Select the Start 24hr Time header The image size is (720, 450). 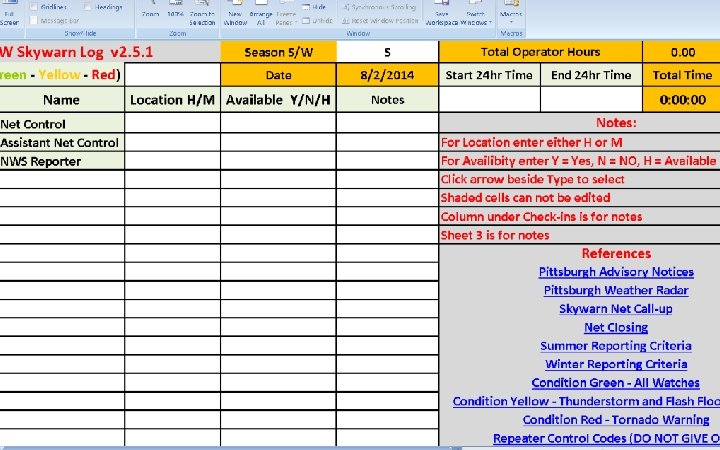click(489, 75)
